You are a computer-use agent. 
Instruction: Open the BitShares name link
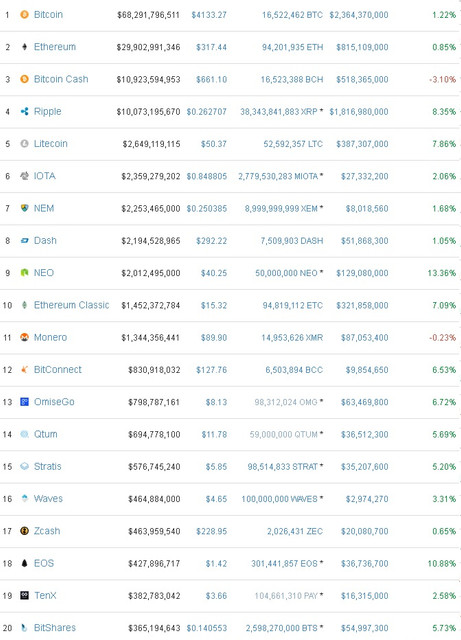pyautogui.click(x=55, y=628)
